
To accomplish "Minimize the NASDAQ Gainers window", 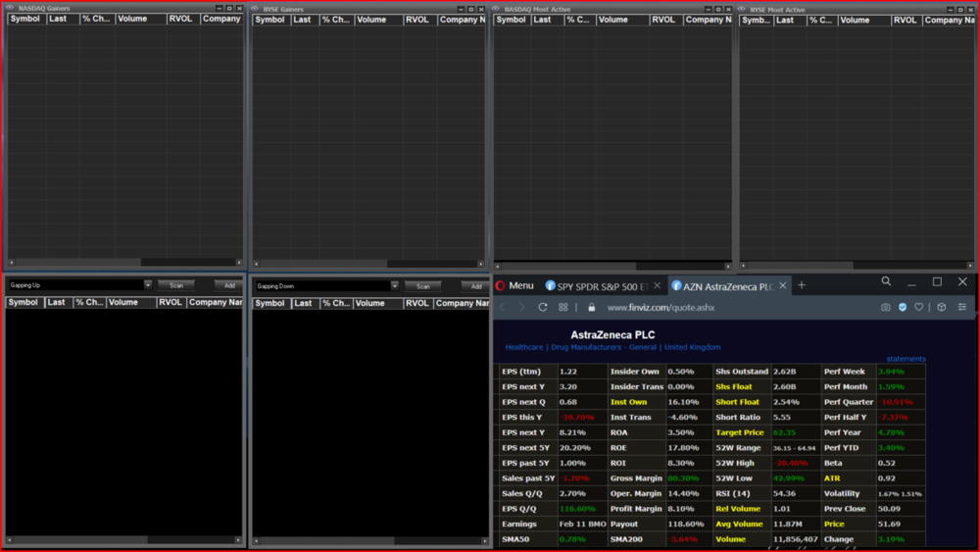I will tap(220, 8).
